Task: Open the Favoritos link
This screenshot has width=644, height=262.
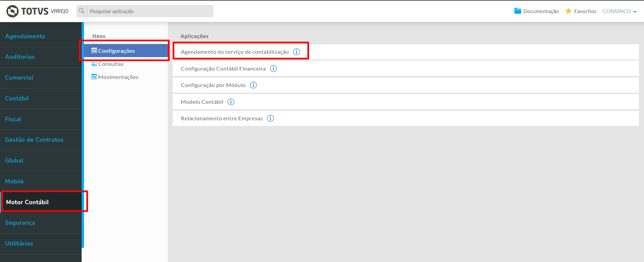Action: click(585, 11)
